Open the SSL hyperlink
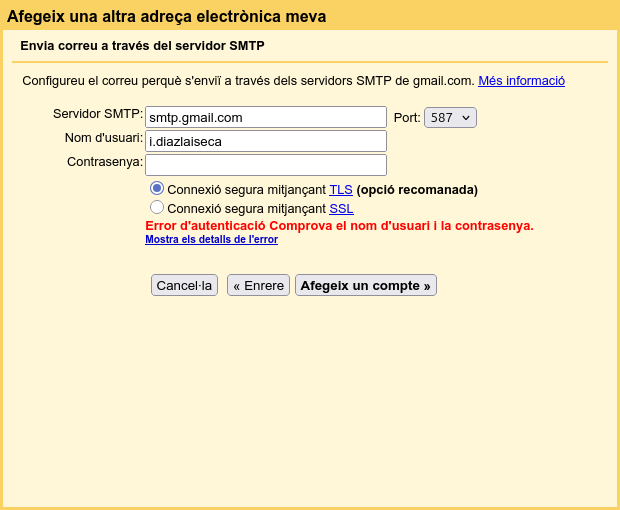The image size is (620, 510). pyautogui.click(x=341, y=209)
